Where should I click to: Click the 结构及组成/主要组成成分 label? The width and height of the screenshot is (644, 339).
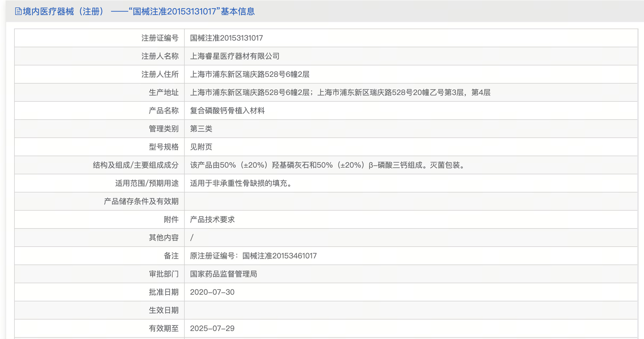(x=136, y=165)
